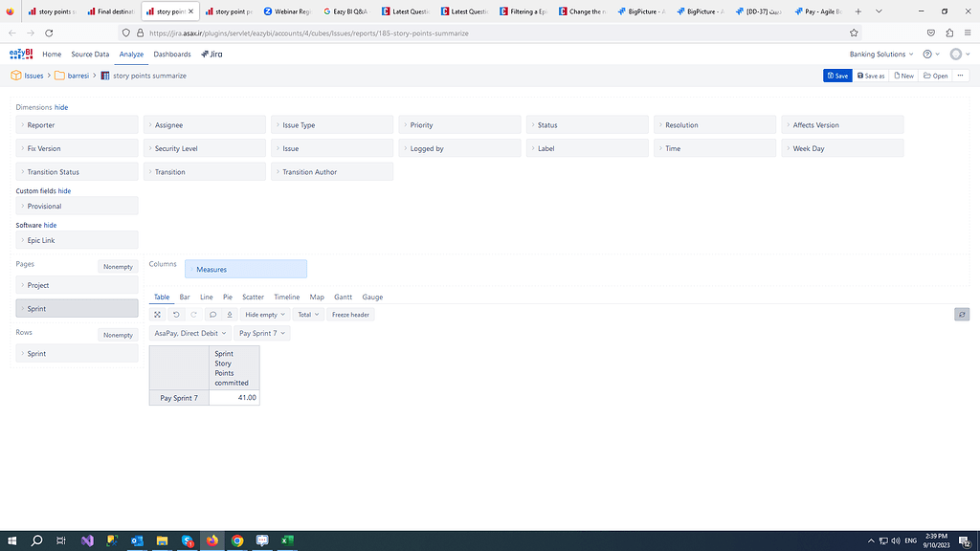Export the report data using the download icon
Screen dimensions: 980x551
(x=229, y=314)
